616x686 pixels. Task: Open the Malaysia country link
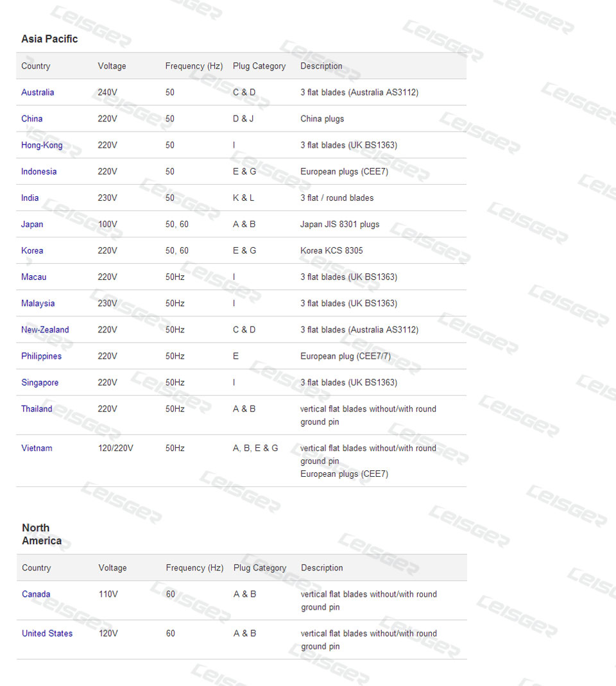click(38, 303)
